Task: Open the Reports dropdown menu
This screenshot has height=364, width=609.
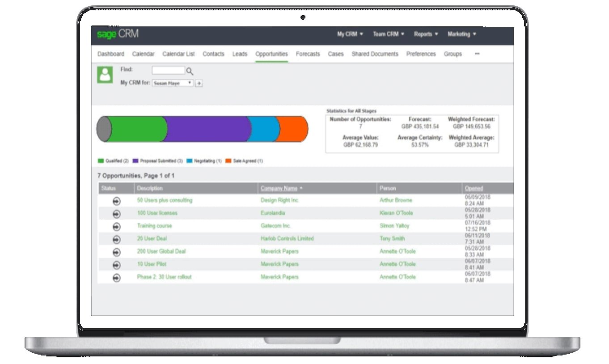Action: [425, 34]
